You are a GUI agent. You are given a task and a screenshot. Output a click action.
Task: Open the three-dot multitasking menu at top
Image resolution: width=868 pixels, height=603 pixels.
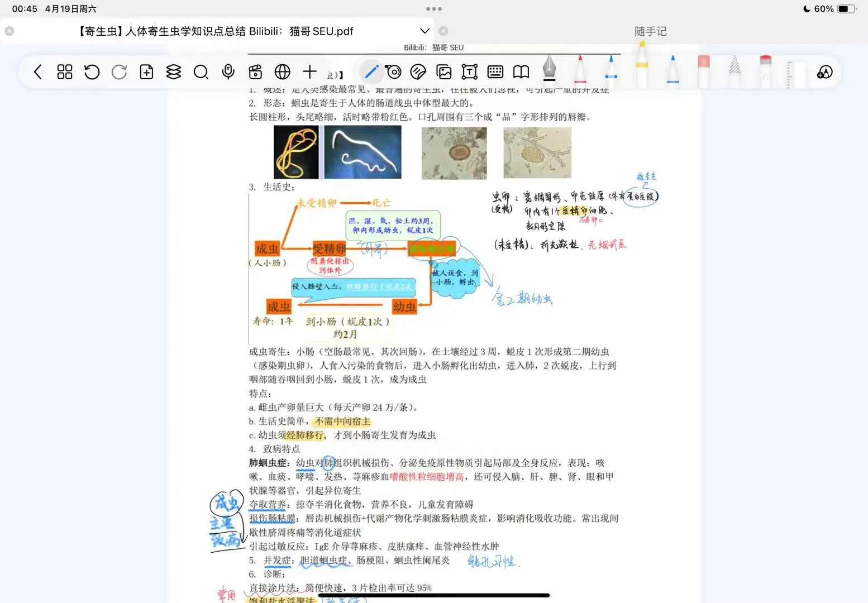(x=434, y=9)
